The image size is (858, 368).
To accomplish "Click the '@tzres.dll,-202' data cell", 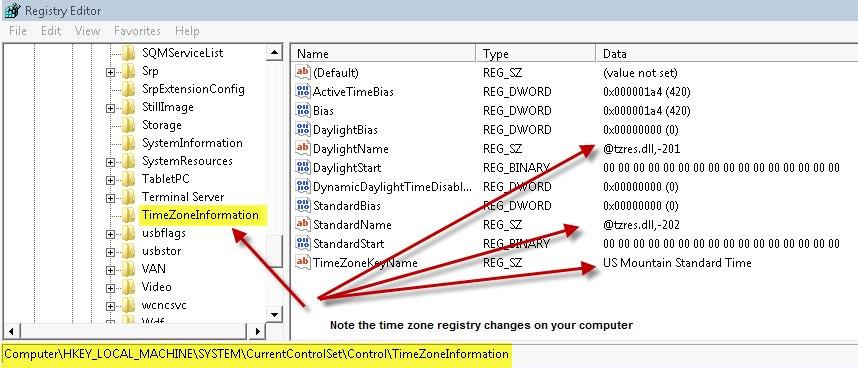I will [641, 224].
